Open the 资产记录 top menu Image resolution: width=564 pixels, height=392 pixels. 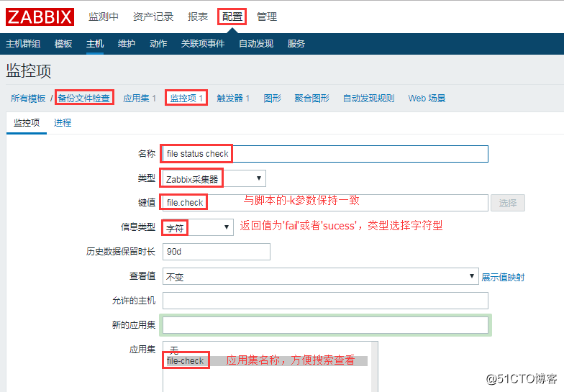[x=153, y=17]
